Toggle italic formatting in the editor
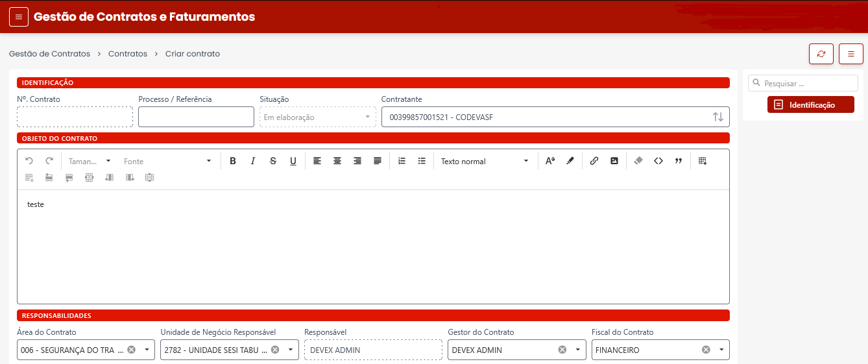 [253, 161]
